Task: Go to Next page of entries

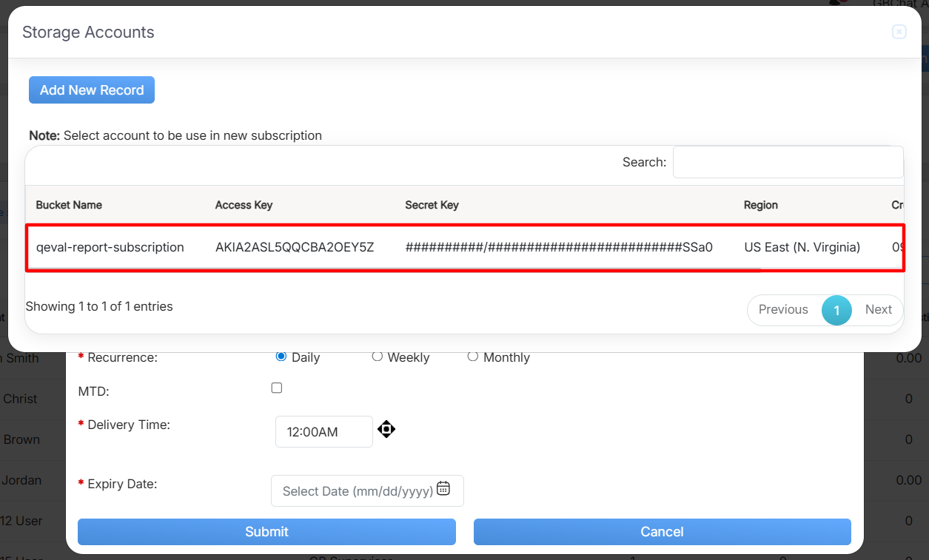Action: [879, 310]
